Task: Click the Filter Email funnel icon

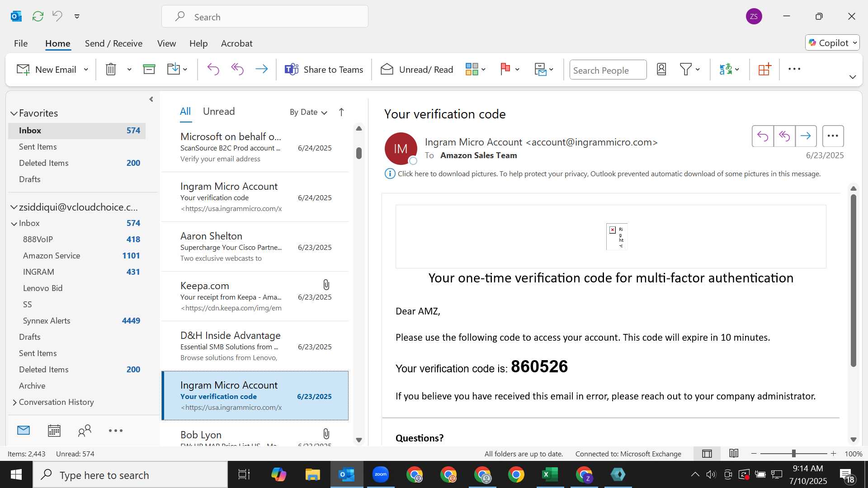Action: [x=686, y=69]
